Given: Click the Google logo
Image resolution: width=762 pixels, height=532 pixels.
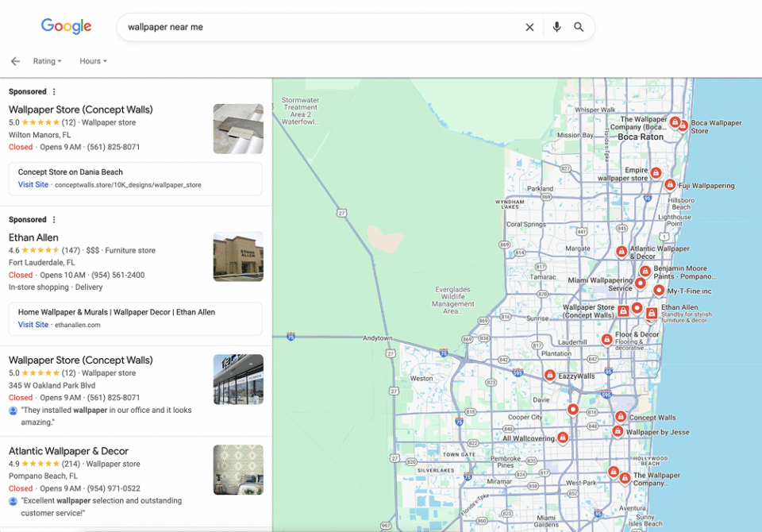Looking at the screenshot, I should pos(66,26).
